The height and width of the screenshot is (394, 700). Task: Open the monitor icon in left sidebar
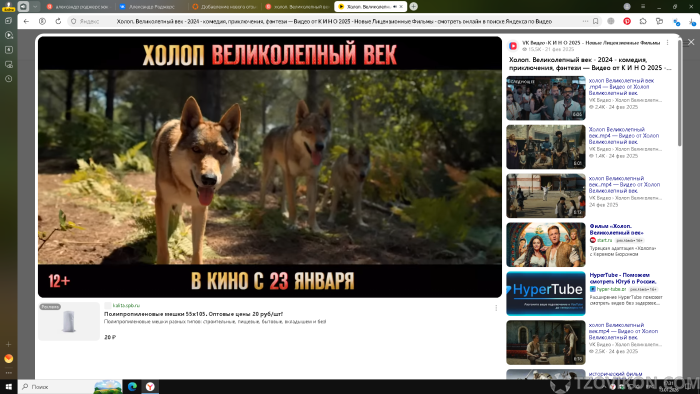(8, 64)
